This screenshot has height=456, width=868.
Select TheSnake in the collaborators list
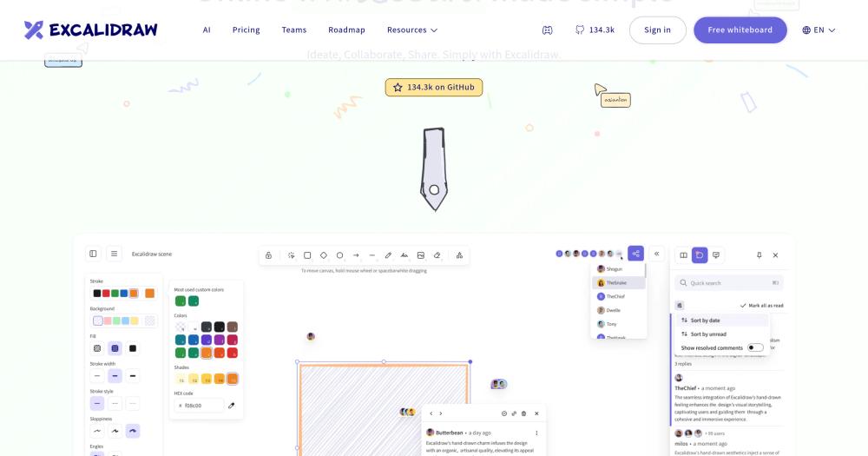(x=618, y=282)
